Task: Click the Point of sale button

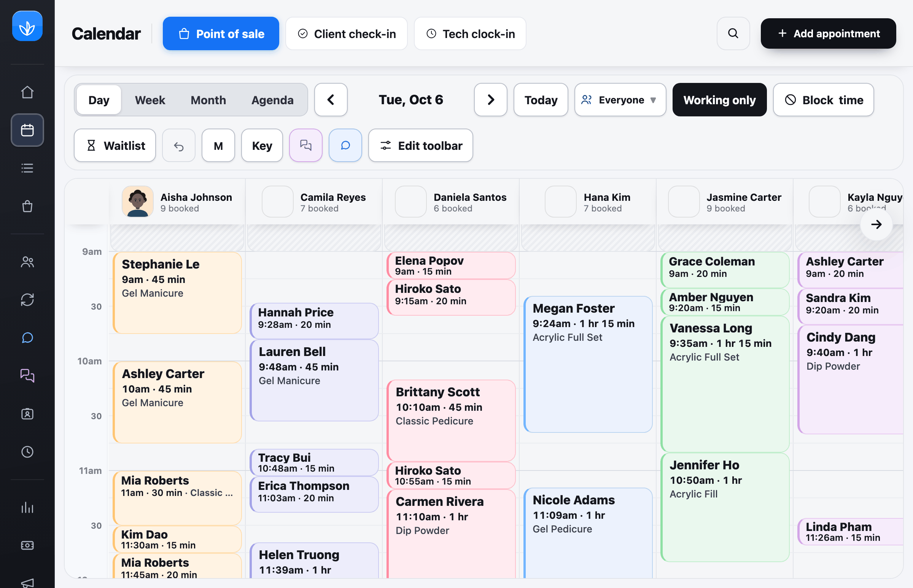Action: pos(221,33)
